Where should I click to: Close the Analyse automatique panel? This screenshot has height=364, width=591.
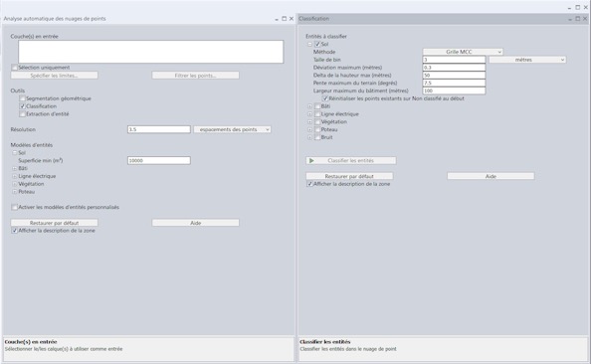pyautogui.click(x=292, y=19)
